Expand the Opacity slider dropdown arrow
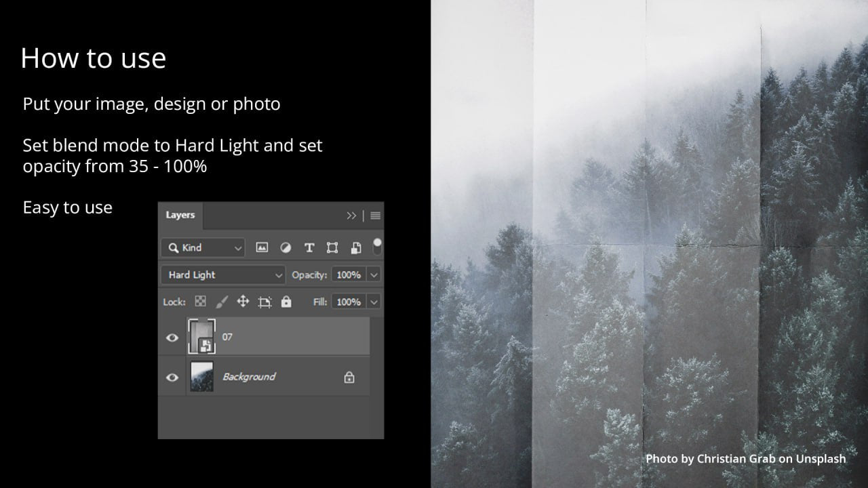The height and width of the screenshot is (488, 868). [374, 274]
